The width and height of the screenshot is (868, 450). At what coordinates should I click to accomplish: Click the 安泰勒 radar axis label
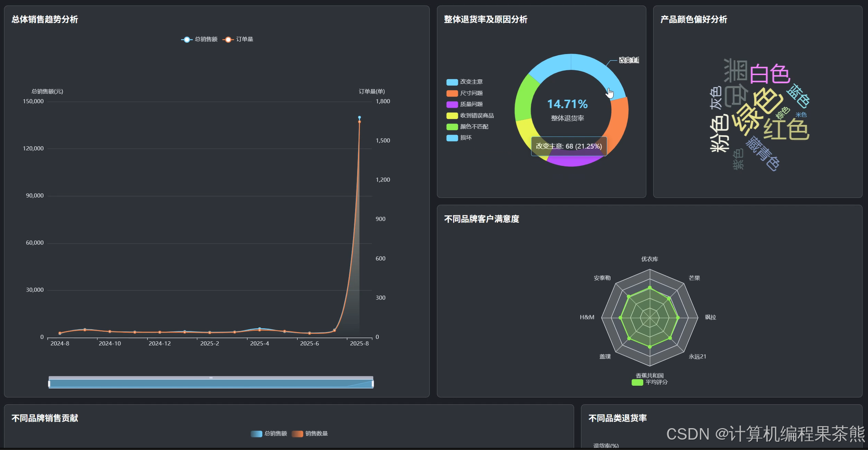[602, 278]
